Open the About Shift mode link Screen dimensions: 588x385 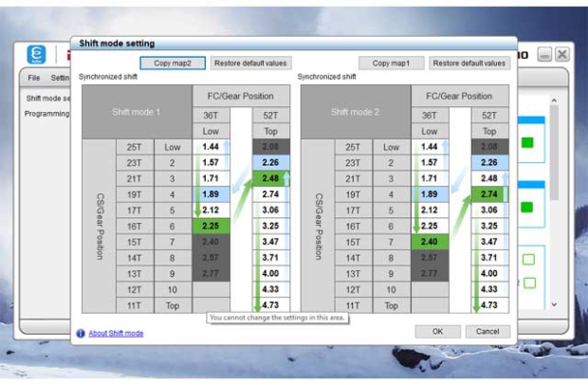[x=116, y=334]
